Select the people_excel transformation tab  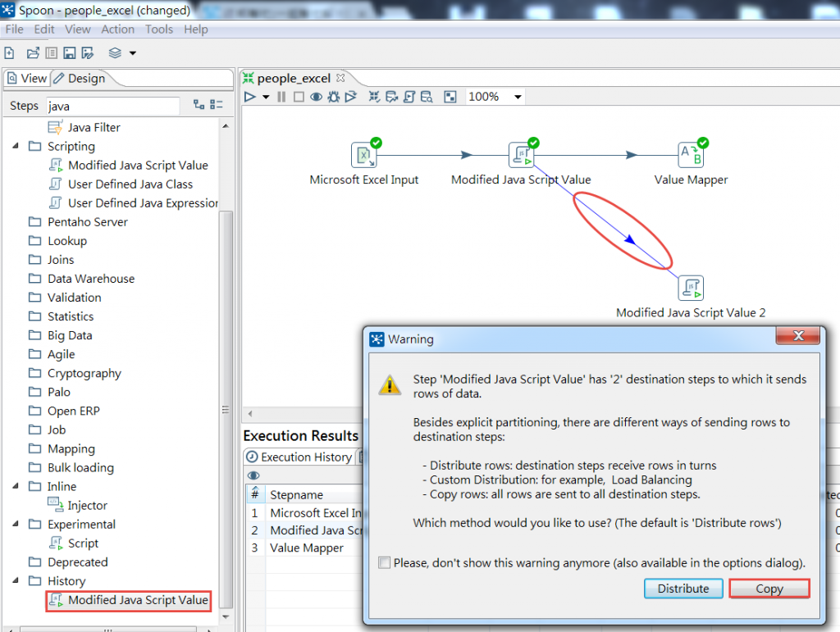click(293, 78)
